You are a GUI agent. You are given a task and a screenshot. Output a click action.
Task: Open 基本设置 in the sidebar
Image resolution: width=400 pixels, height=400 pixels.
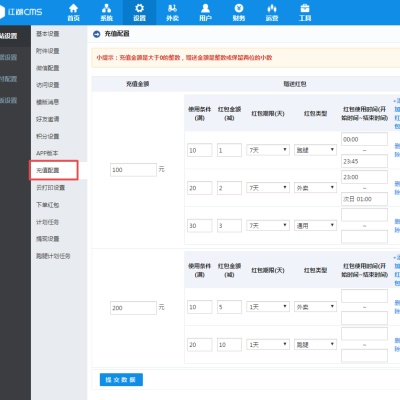48,34
